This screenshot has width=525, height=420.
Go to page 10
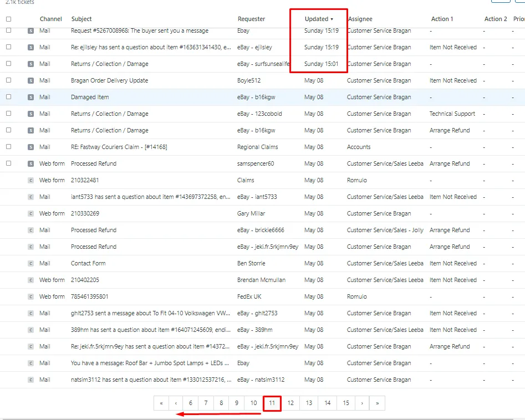click(253, 403)
